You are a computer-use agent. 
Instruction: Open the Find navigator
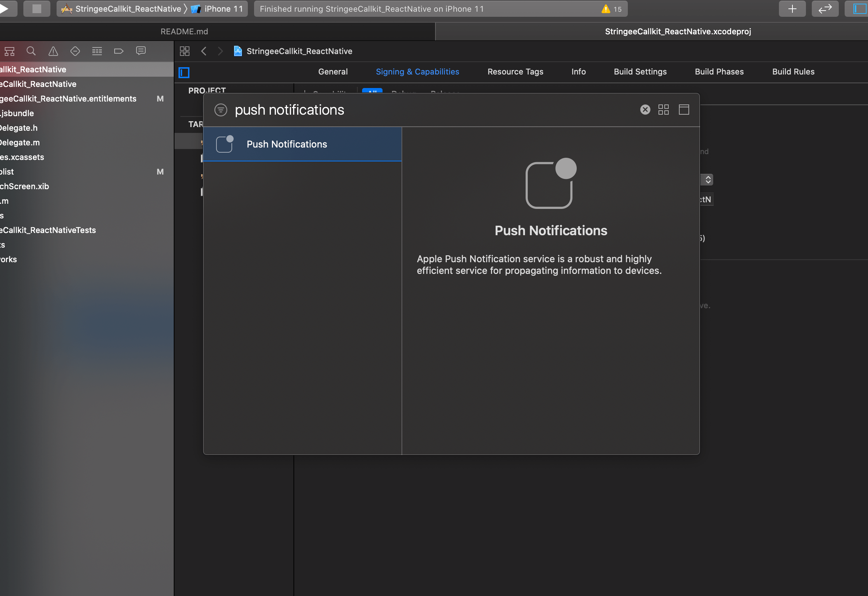31,51
